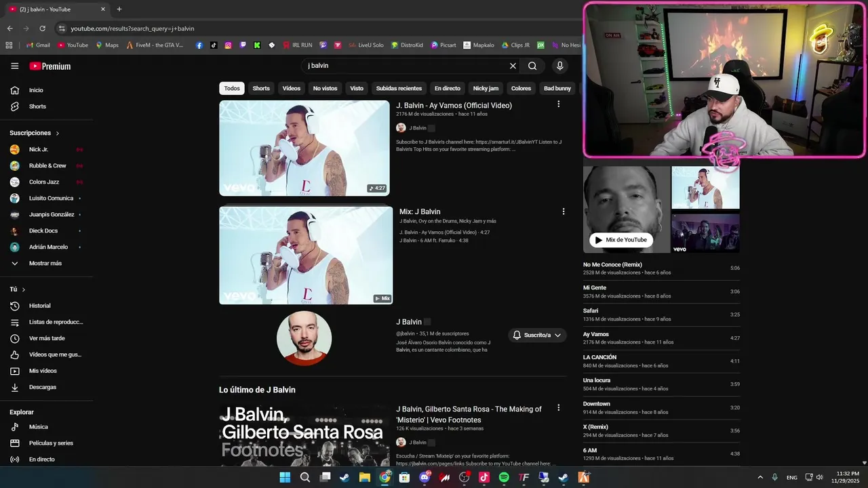Click the browser address bar URL

click(x=132, y=28)
